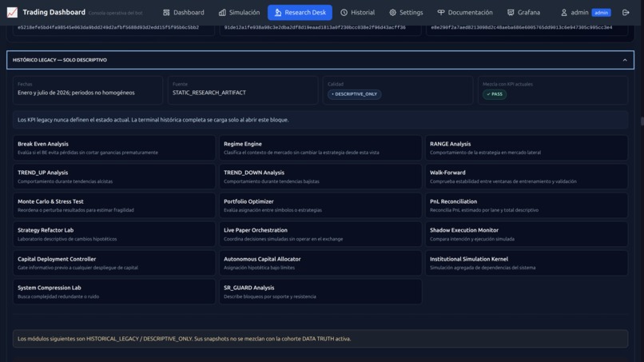Viewport: 644px width, 362px height.
Task: Open the Grafana link in navbar
Action: click(x=523, y=12)
